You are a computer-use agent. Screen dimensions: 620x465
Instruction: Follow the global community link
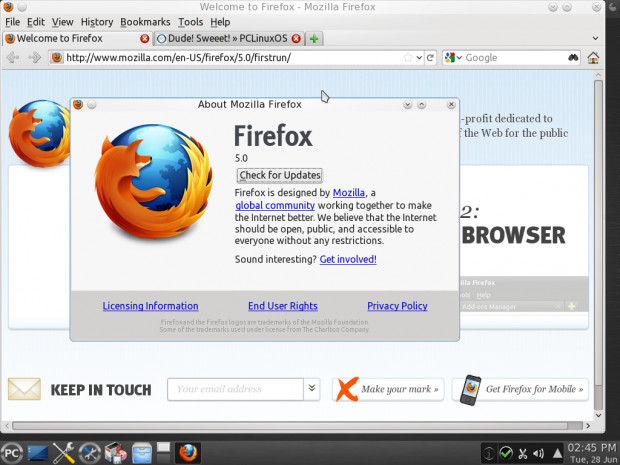tap(275, 205)
